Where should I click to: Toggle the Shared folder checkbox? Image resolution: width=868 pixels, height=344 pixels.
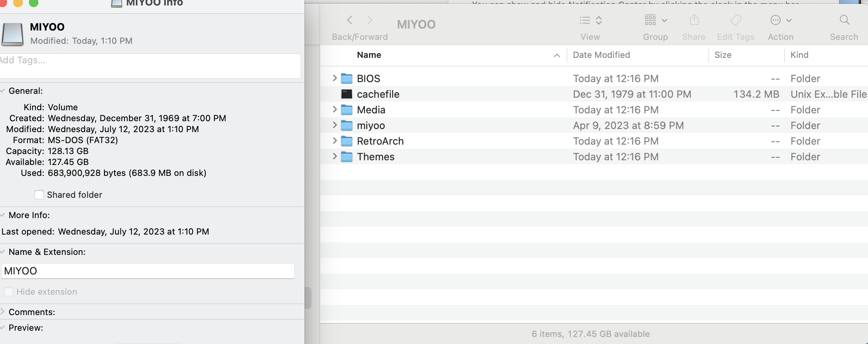pos(39,195)
